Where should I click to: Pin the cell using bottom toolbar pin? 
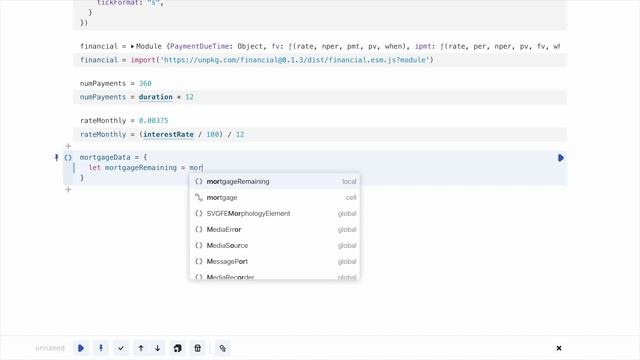pyautogui.click(x=101, y=348)
